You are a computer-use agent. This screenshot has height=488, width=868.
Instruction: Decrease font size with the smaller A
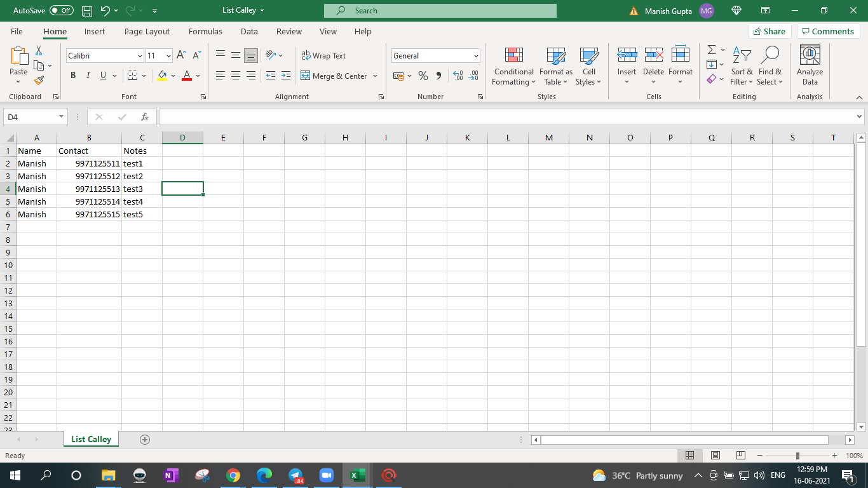point(196,56)
